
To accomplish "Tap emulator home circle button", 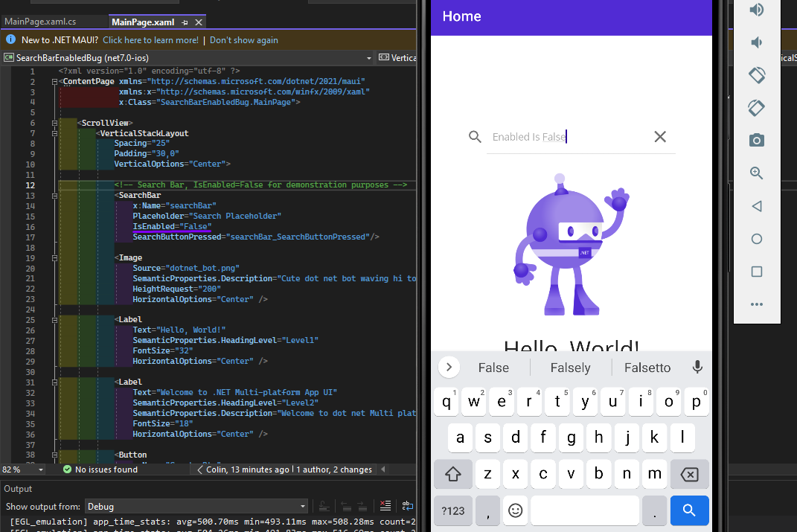I will tap(756, 239).
